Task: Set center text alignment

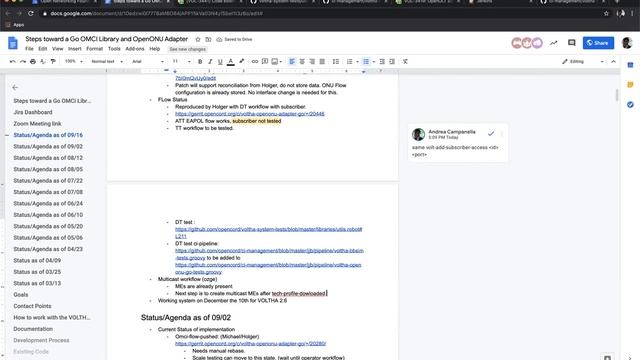Action: point(302,62)
